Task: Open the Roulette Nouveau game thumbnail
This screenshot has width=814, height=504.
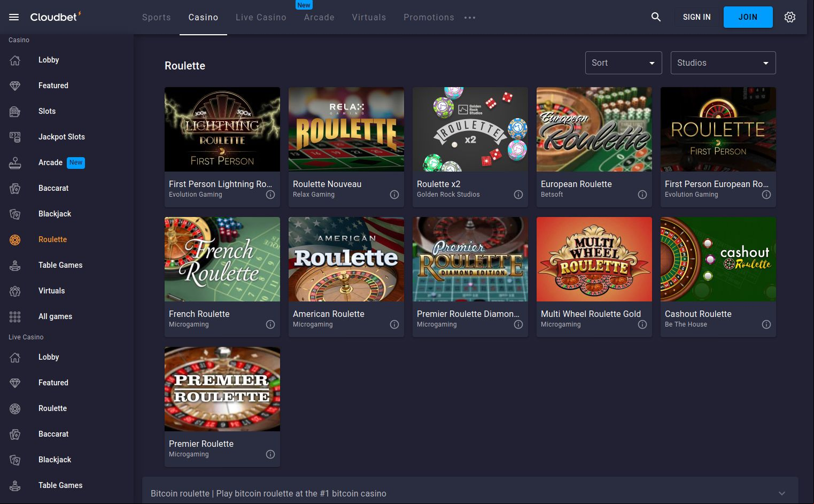Action: [x=346, y=129]
